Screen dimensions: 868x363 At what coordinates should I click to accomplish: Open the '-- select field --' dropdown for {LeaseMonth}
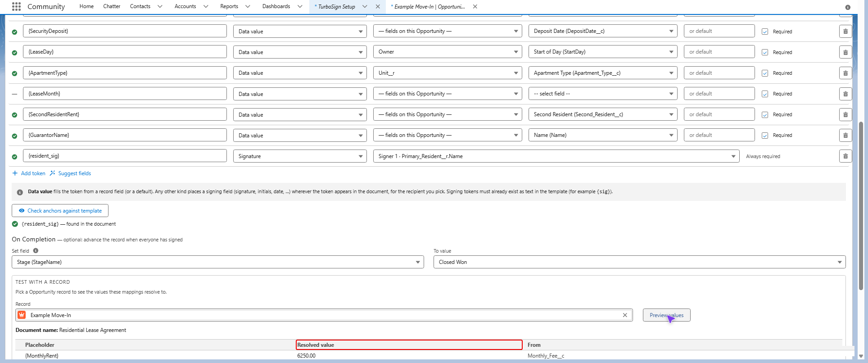point(603,94)
